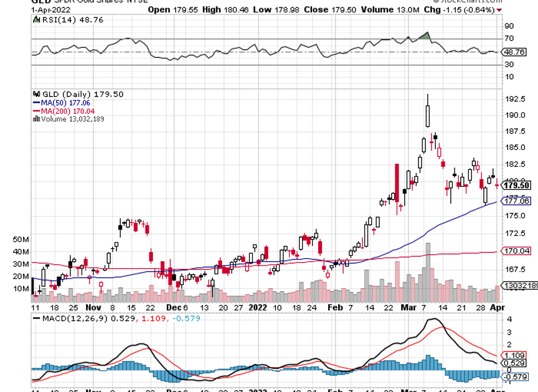This screenshot has height=392, width=538.
Task: Click the '2022' label on the date axis
Action: tap(258, 307)
